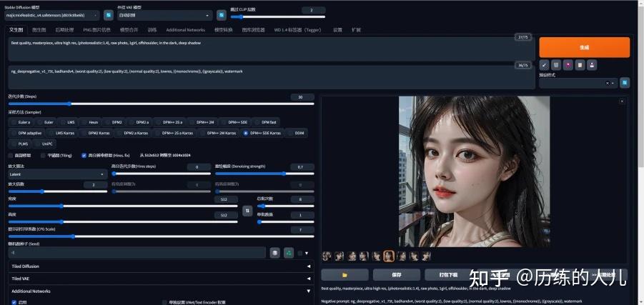Image resolution: width=644 pixels, height=305 pixels.
Task: Refresh the Stable Diffusion checkpoint list
Action: click(x=109, y=15)
